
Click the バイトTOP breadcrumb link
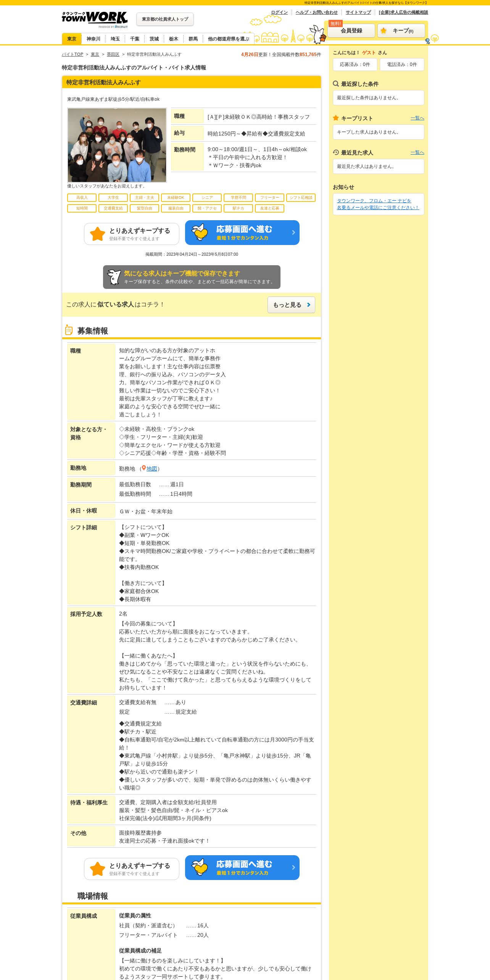click(x=73, y=54)
